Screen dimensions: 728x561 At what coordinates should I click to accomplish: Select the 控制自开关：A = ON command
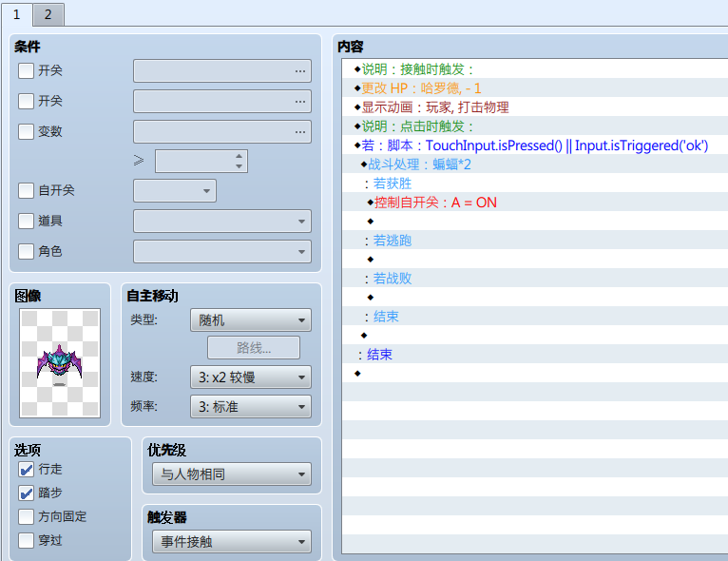pyautogui.click(x=535, y=203)
